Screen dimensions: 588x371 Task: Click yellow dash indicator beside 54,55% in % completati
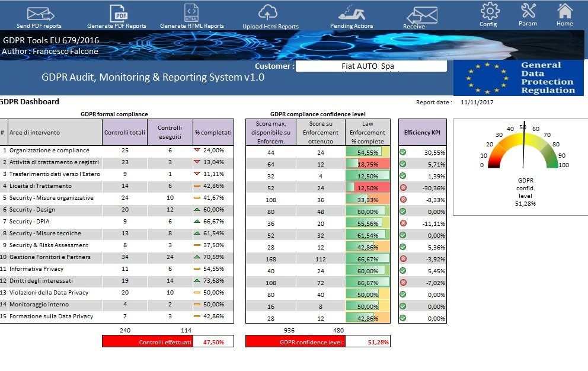pos(197,269)
